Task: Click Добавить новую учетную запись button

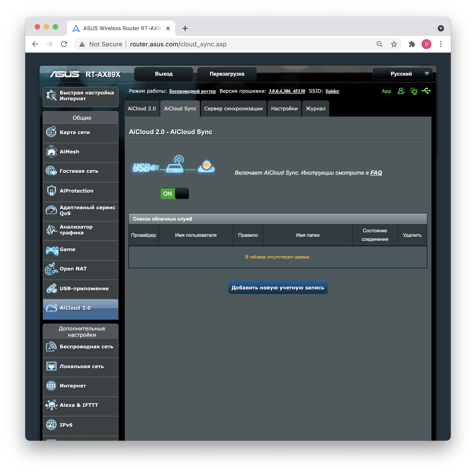Action: (278, 287)
